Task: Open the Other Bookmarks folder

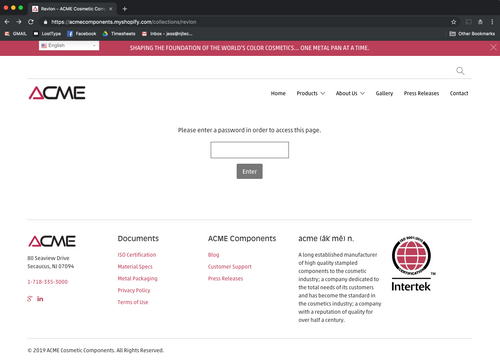Action: tap(472, 34)
